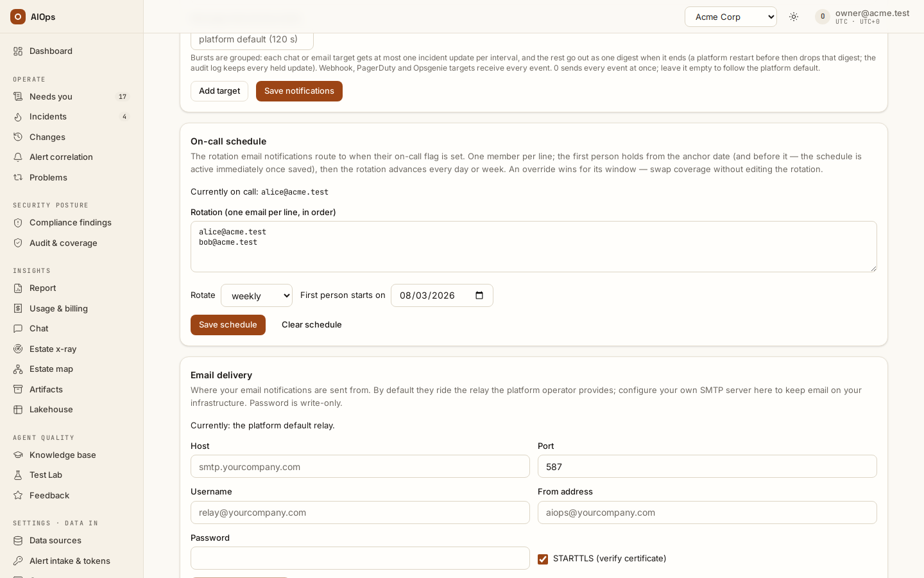Click the Port input field
924x578 pixels.
(x=707, y=467)
